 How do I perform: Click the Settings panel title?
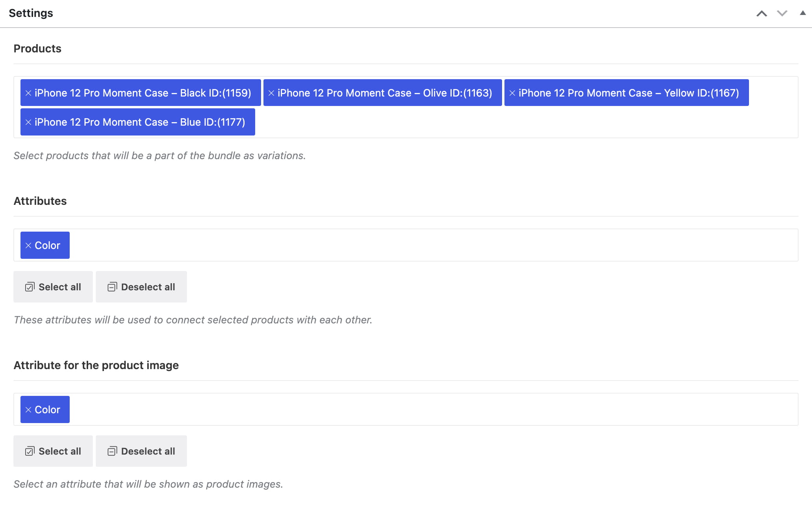[31, 13]
